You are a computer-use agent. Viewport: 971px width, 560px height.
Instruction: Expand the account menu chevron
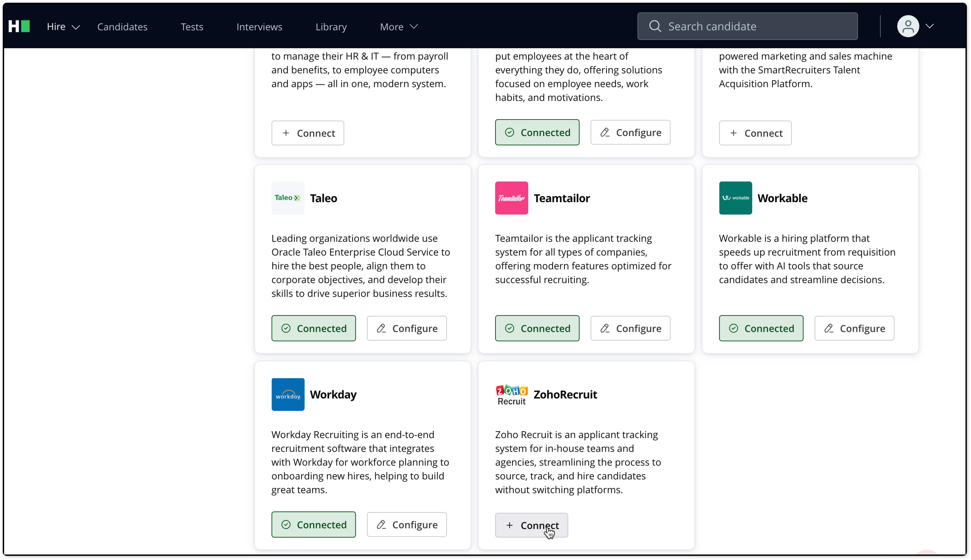pyautogui.click(x=929, y=26)
